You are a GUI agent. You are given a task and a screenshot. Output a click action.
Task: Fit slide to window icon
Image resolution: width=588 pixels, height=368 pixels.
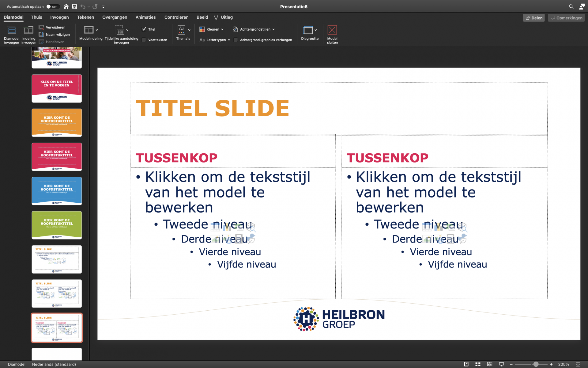(578, 364)
